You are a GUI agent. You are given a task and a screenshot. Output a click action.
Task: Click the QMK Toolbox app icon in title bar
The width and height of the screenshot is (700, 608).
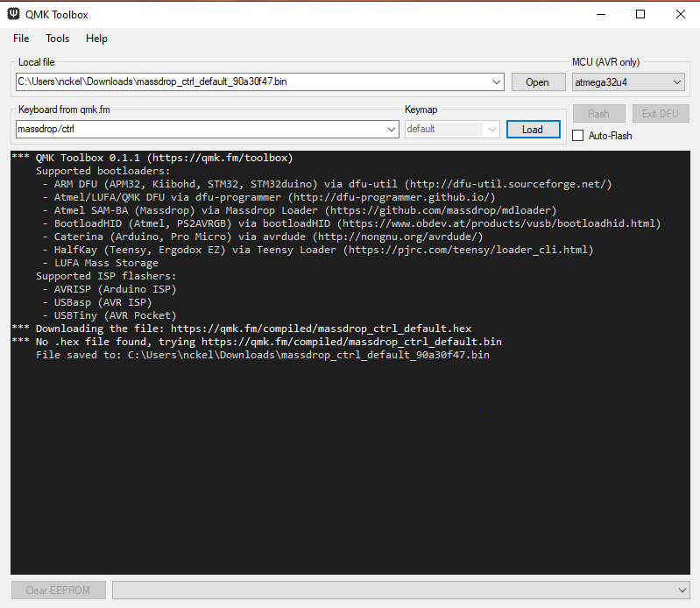coord(14,14)
